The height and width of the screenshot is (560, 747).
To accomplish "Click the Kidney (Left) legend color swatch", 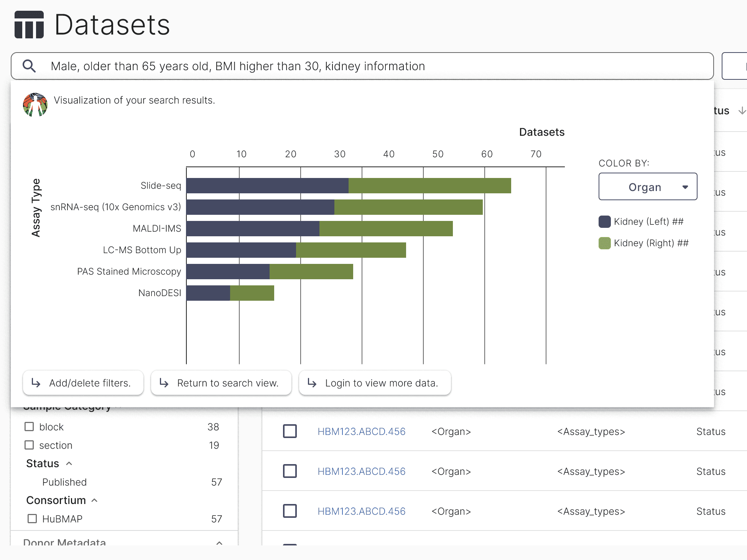I will pos(604,222).
